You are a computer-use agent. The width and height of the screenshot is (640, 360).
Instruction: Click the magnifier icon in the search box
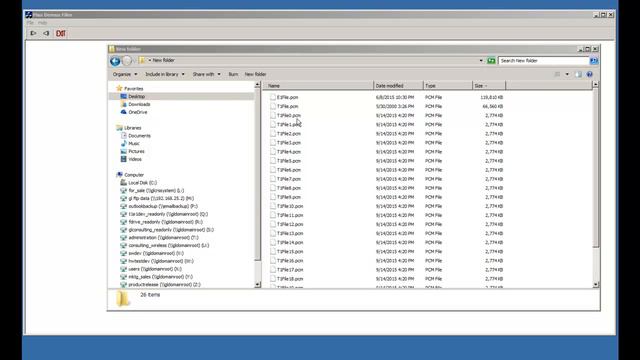pyautogui.click(x=594, y=61)
